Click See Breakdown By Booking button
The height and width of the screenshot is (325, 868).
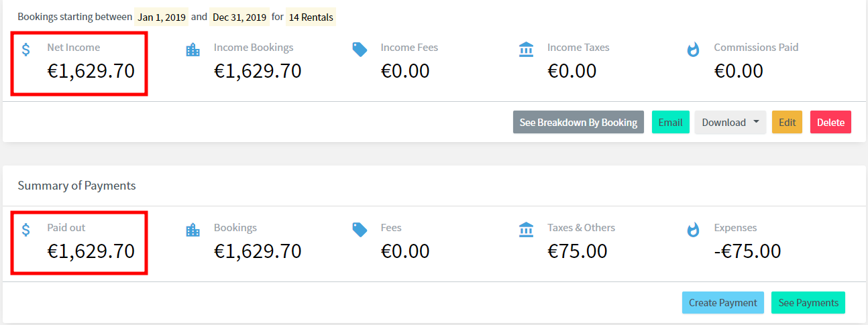pyautogui.click(x=578, y=122)
